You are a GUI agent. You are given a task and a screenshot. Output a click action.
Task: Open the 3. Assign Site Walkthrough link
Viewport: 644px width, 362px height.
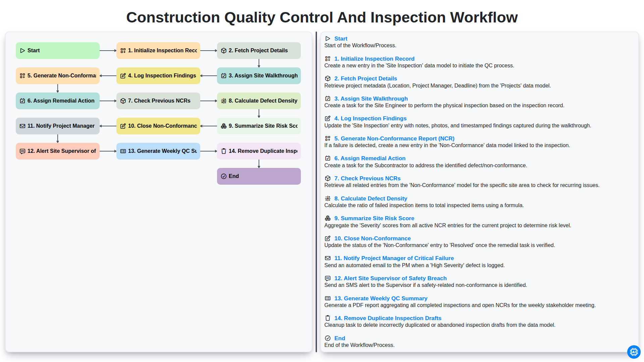(x=371, y=99)
